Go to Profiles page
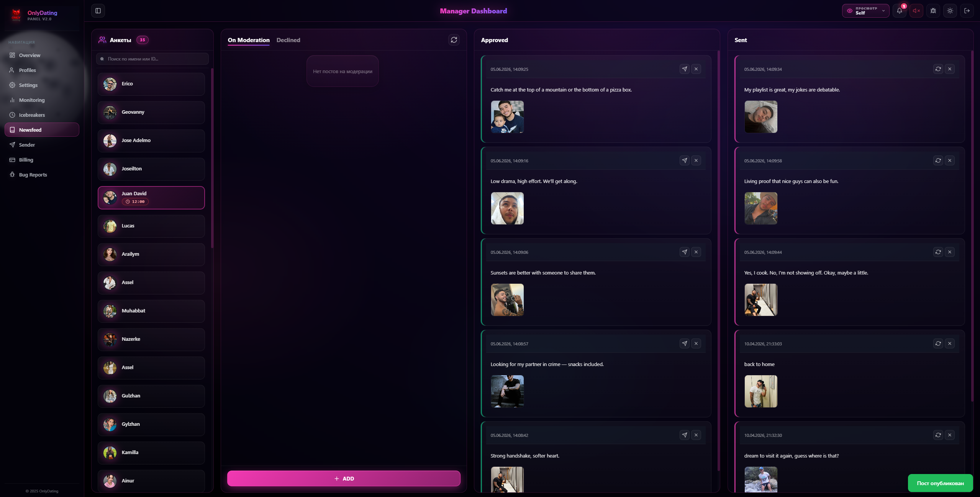 point(42,70)
